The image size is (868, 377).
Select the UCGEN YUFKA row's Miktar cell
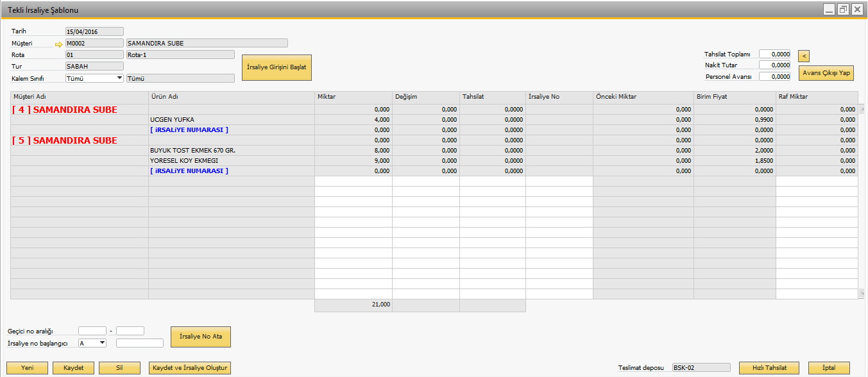[353, 120]
